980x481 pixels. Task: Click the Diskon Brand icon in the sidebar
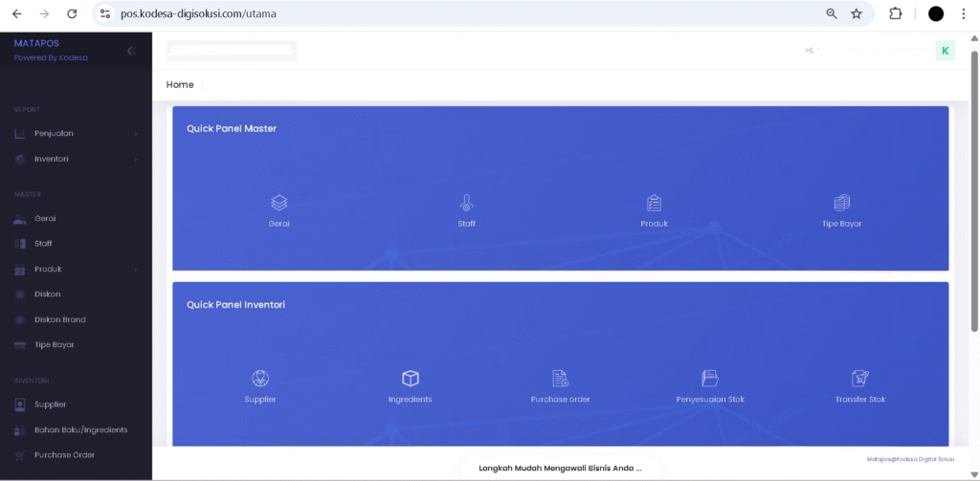(x=20, y=319)
